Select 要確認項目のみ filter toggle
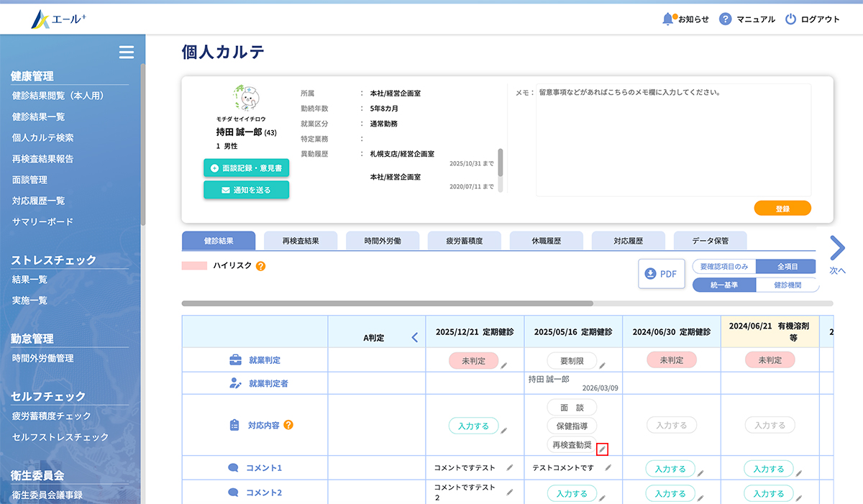Image resolution: width=863 pixels, height=504 pixels. pos(724,266)
